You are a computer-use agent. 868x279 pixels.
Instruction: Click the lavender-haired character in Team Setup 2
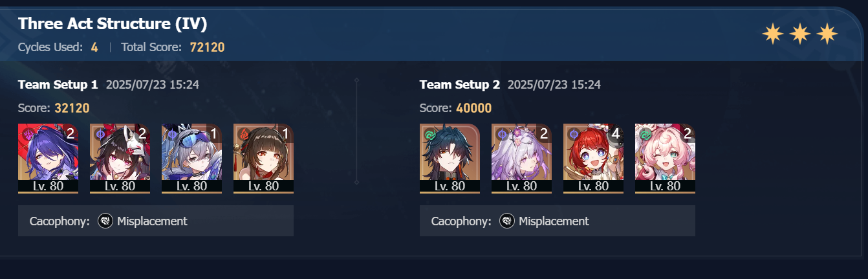[521, 159]
